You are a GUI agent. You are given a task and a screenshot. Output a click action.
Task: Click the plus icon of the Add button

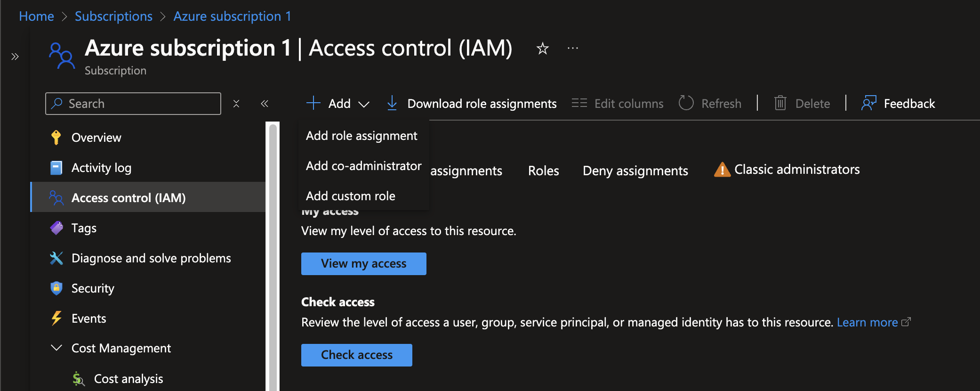(313, 103)
